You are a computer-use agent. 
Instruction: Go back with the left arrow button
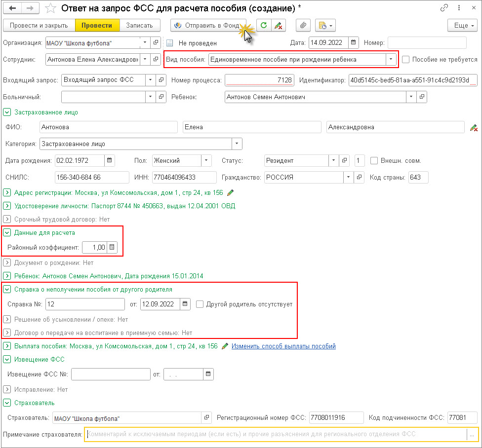(x=13, y=8)
